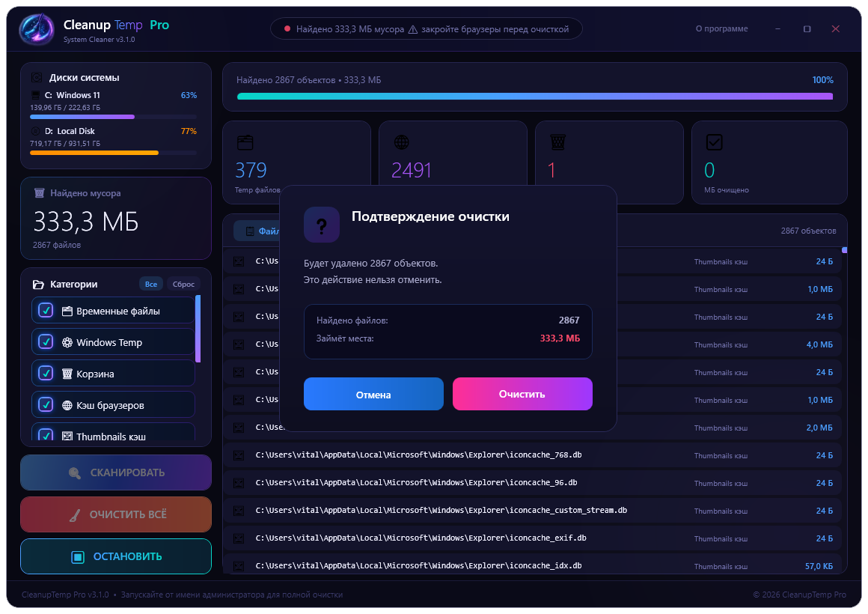Viewport: 868px width, 614px height.
Task: Uncheck the Windows Temp checkbox
Action: (46, 342)
